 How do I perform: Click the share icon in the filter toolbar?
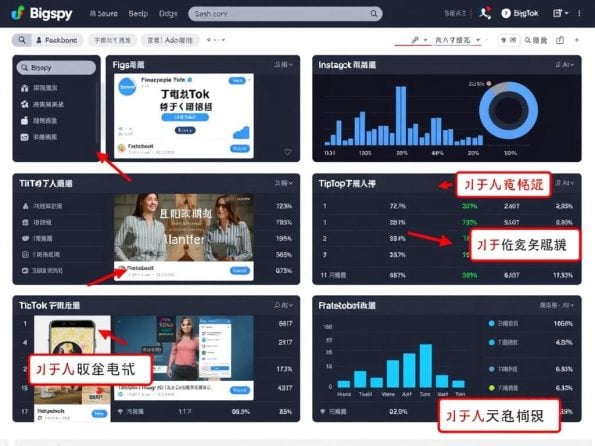click(560, 40)
